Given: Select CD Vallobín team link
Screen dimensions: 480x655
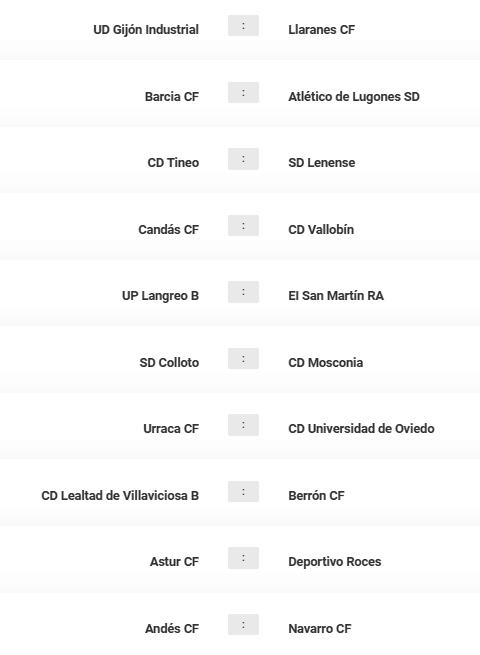Looking at the screenshot, I should click(x=321, y=229).
